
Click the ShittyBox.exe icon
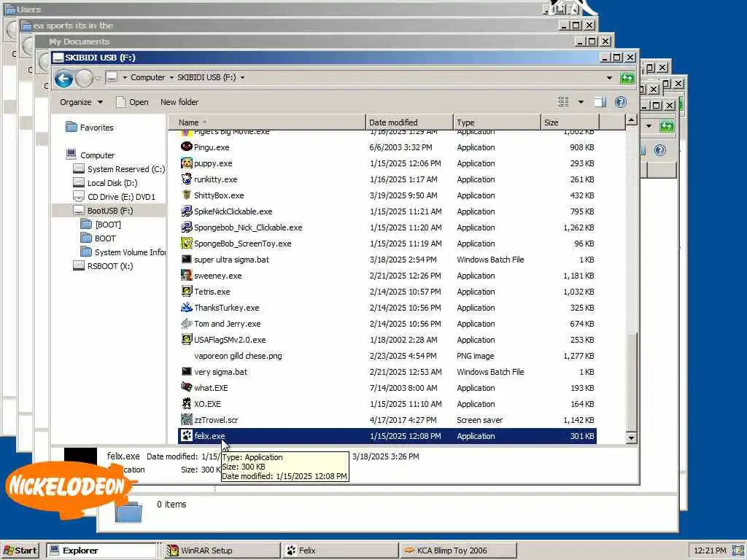tap(186, 195)
